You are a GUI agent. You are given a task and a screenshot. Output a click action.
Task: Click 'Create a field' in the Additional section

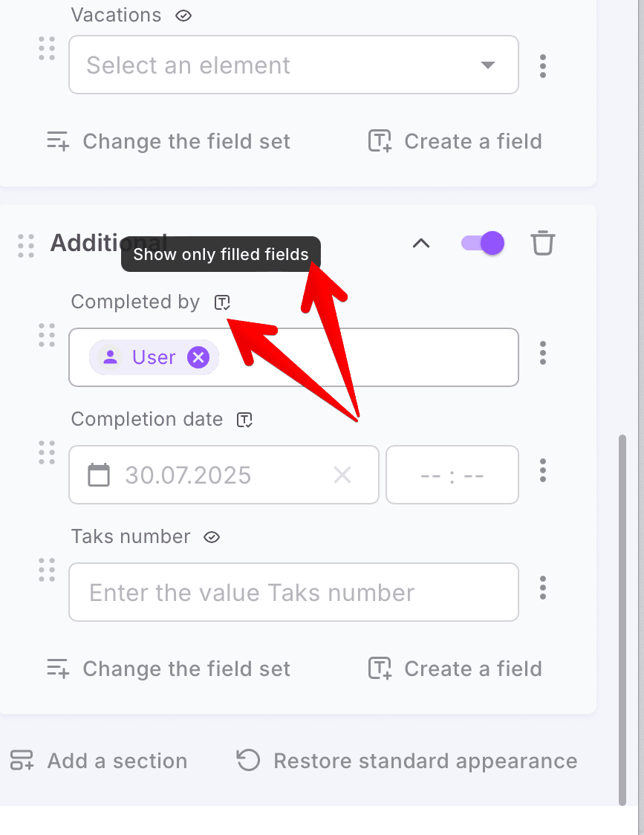click(x=455, y=669)
